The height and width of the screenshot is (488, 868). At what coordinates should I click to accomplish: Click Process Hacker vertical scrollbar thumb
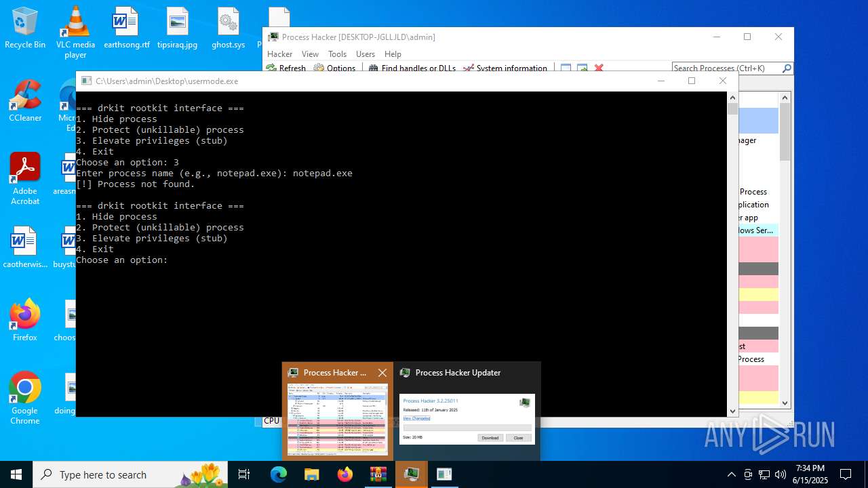click(785, 131)
